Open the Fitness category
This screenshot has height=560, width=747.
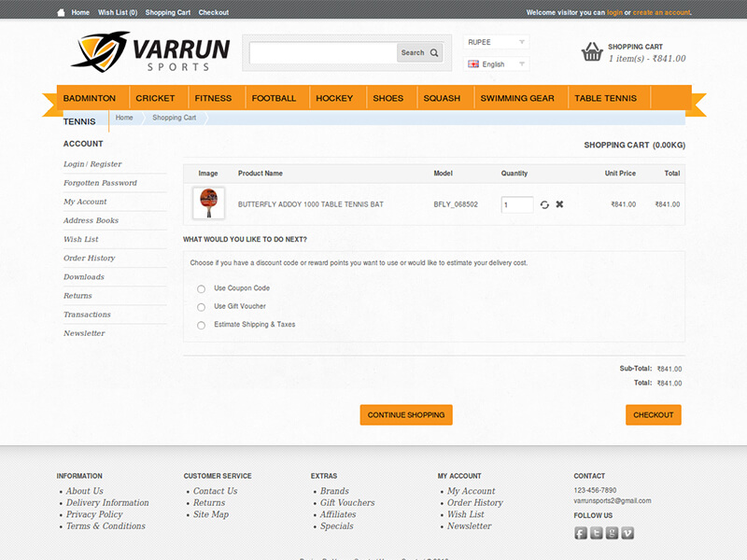[x=213, y=98]
